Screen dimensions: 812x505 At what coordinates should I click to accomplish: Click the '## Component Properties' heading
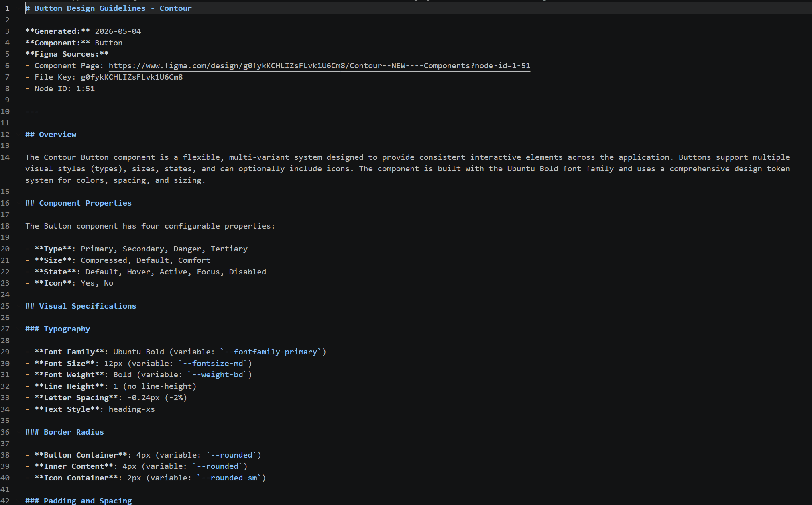click(x=79, y=203)
